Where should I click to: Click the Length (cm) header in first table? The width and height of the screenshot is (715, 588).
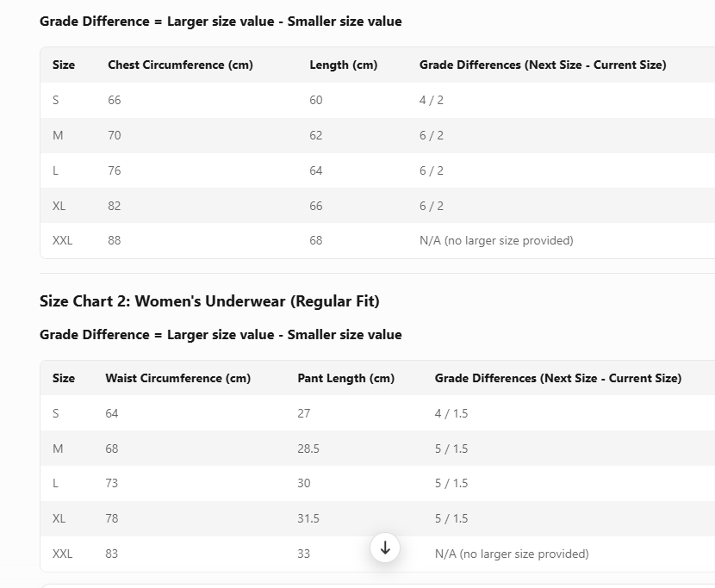point(344,65)
